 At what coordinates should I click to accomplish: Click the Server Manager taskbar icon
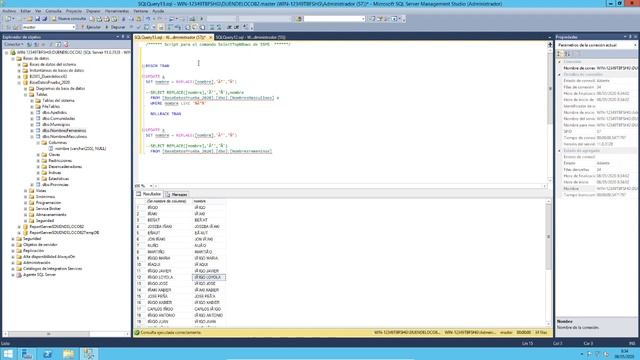coord(27,354)
